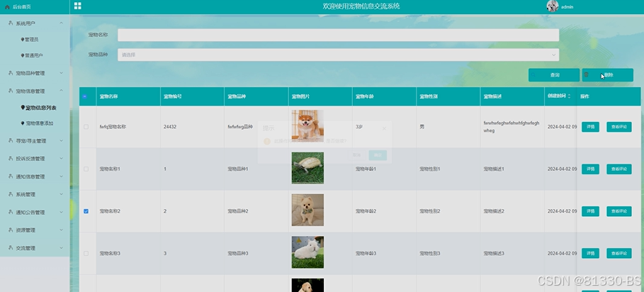Open the 宠物品种 请选择 dropdown

pyautogui.click(x=338, y=55)
